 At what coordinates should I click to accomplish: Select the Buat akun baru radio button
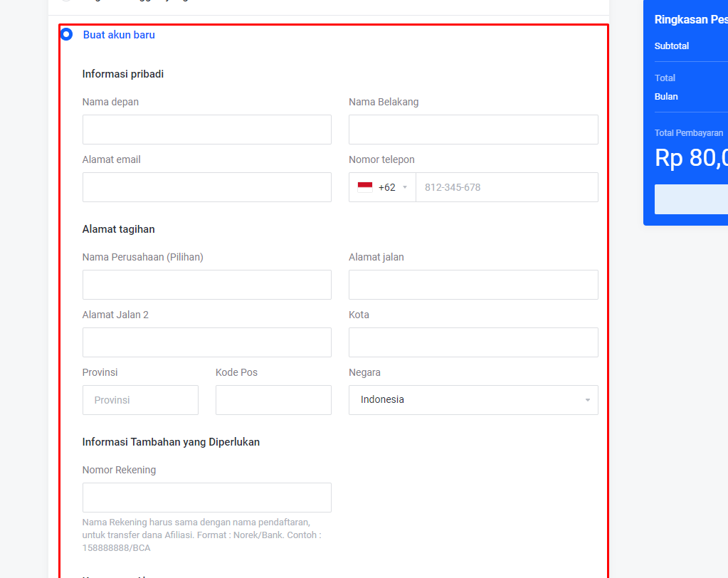tap(66, 34)
